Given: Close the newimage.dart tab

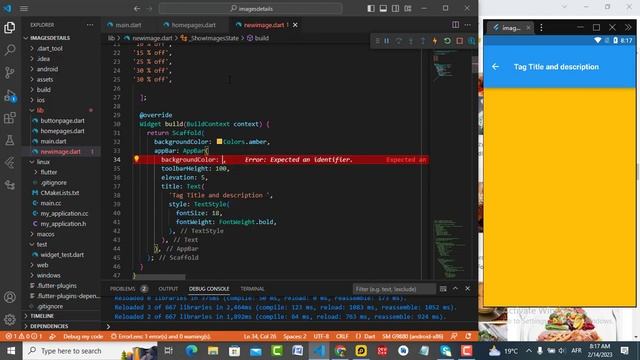Looking at the screenshot, I should [x=295, y=25].
